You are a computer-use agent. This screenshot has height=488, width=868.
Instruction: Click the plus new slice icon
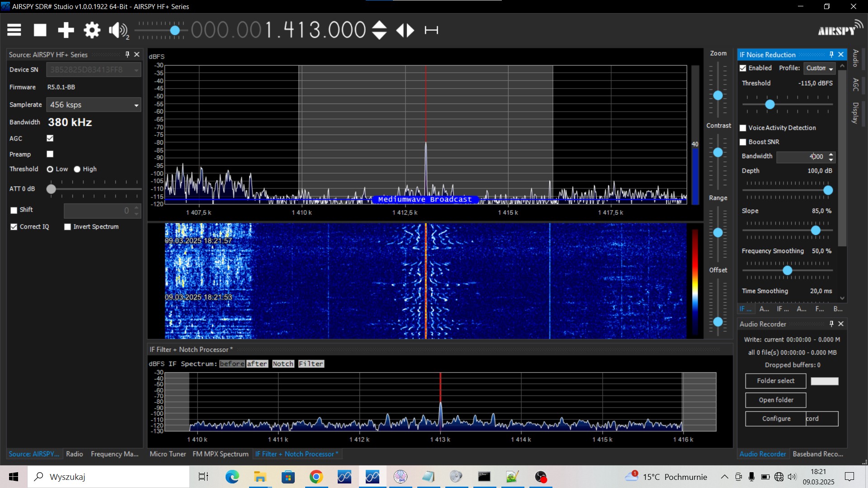(x=66, y=30)
